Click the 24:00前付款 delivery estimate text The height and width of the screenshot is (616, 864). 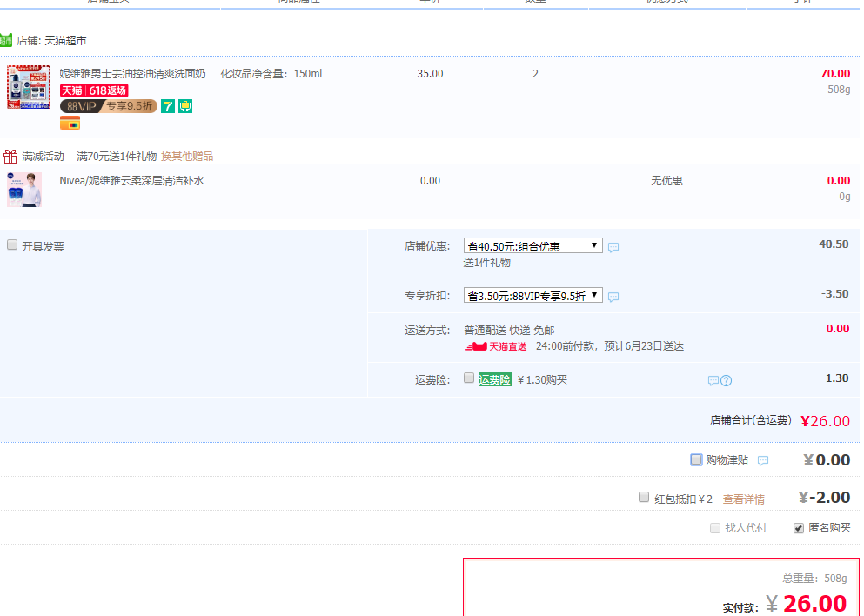coord(609,346)
